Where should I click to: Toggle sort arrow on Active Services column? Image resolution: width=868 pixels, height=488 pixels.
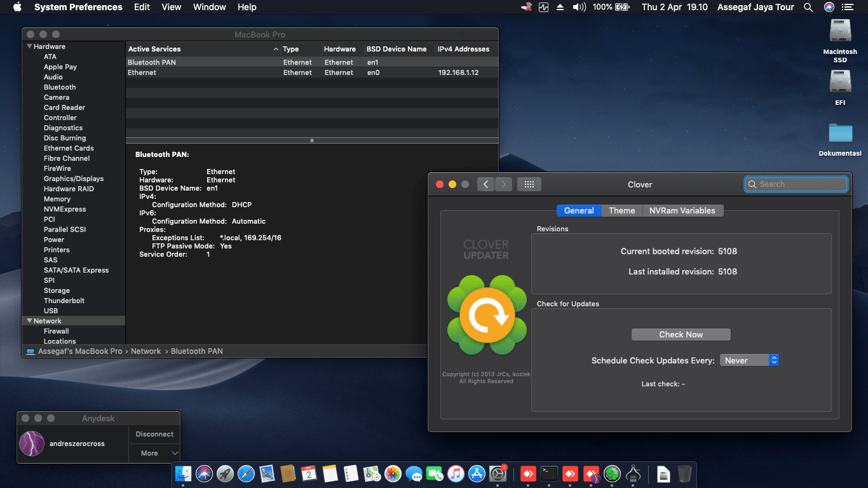point(276,49)
